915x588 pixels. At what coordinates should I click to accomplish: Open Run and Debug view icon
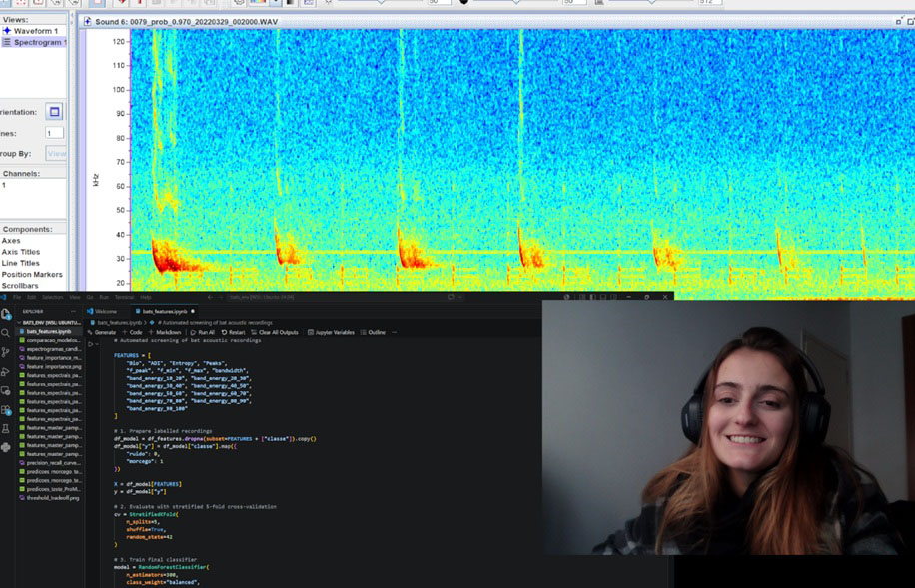(x=6, y=371)
